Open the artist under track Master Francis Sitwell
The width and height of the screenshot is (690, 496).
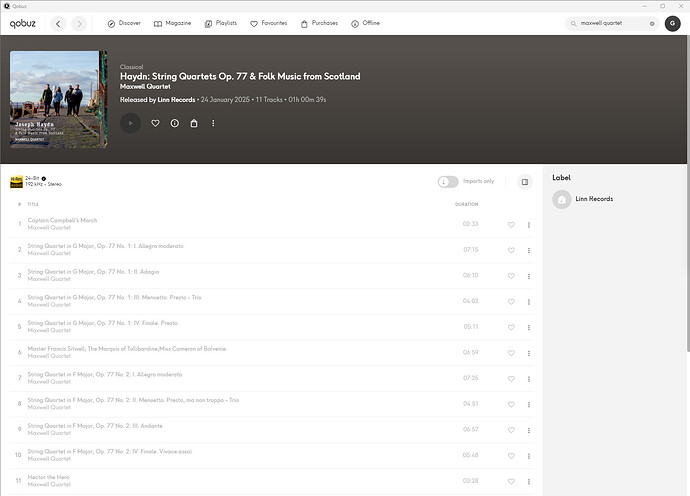pyautogui.click(x=49, y=356)
